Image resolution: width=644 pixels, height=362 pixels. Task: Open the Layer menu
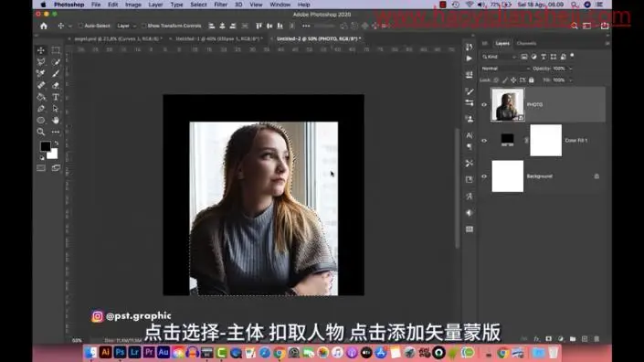click(x=155, y=5)
